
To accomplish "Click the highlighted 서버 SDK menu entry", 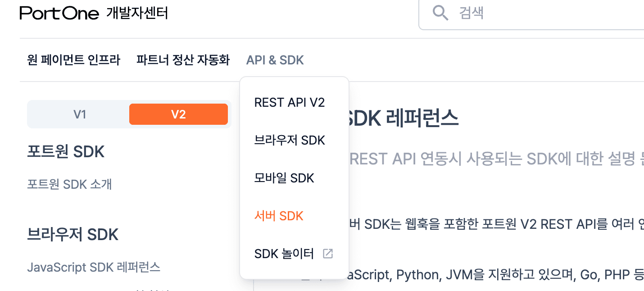I will (x=279, y=216).
